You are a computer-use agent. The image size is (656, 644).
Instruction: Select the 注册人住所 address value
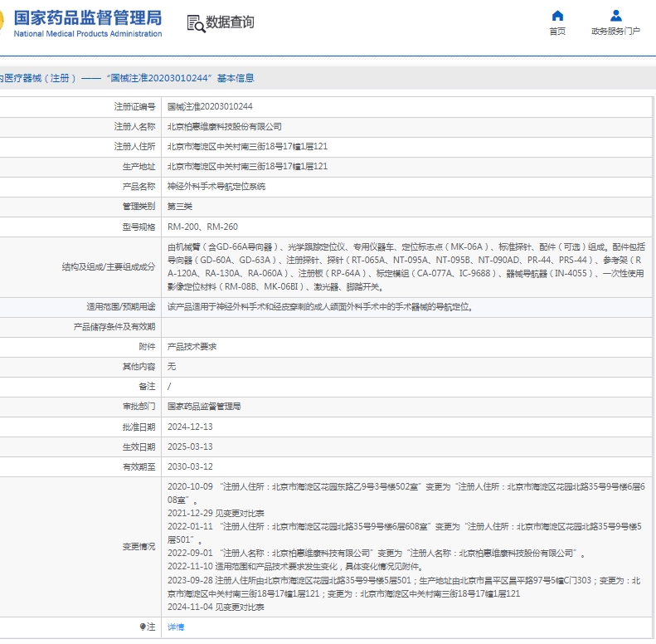tap(247, 147)
